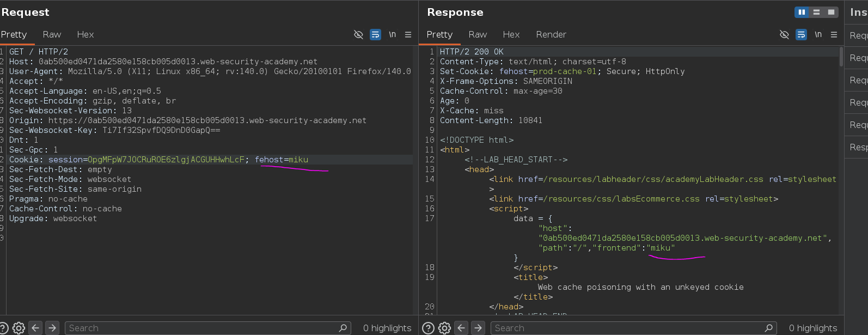The image size is (868, 335).
Task: Click the X-Frame-Options: SAMEORIGIN header
Action: pos(506,81)
